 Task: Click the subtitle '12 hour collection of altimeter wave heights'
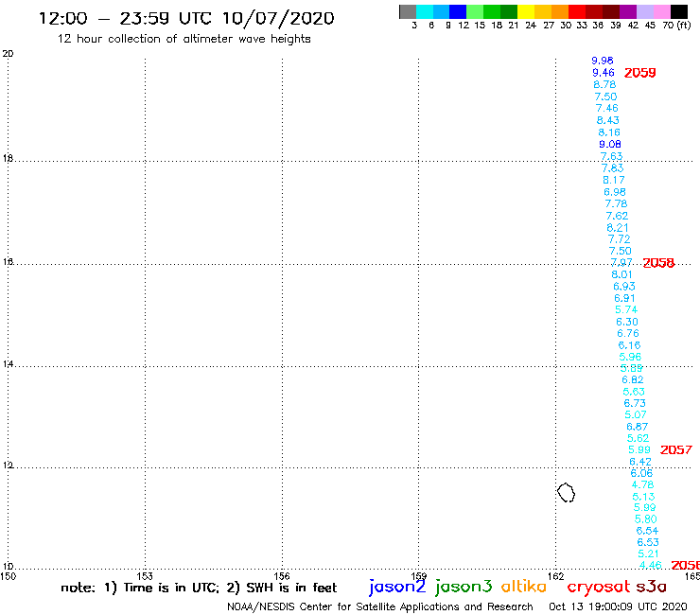[184, 39]
